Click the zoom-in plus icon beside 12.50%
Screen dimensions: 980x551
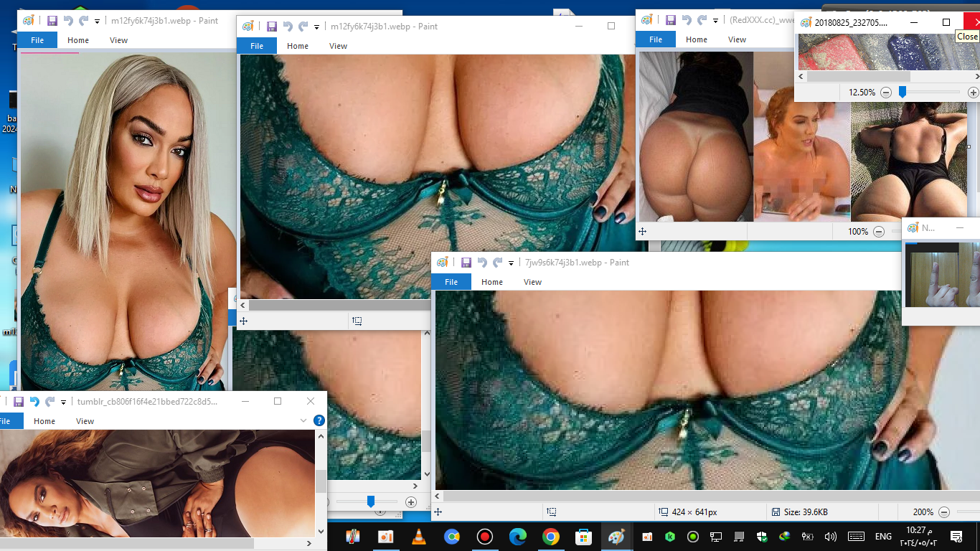pyautogui.click(x=973, y=92)
